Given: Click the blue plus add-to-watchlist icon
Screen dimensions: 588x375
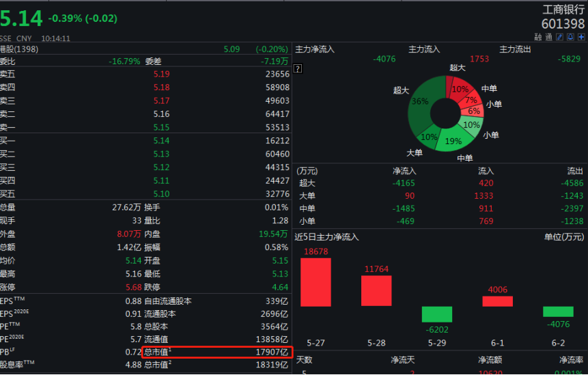Looking at the screenshot, I should 580,37.
